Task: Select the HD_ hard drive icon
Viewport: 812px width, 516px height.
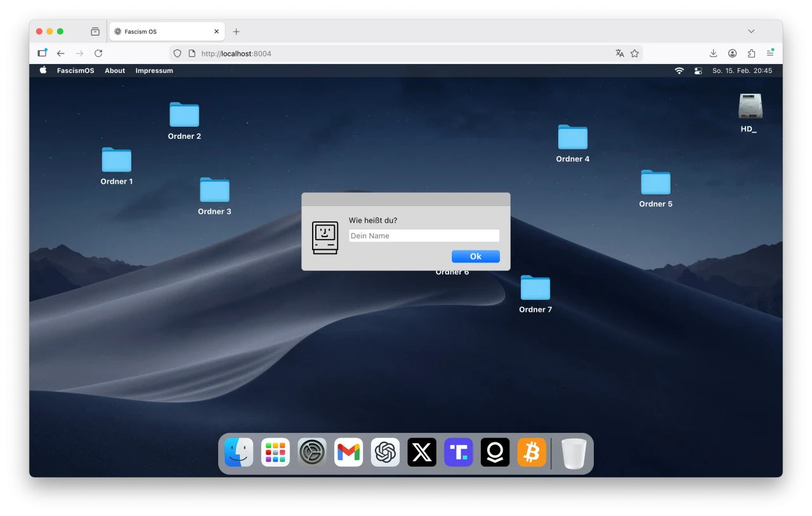Action: [750, 107]
